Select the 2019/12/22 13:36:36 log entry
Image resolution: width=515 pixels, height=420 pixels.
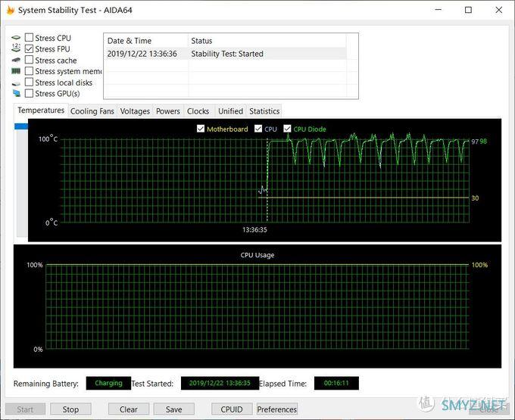pyautogui.click(x=225, y=54)
